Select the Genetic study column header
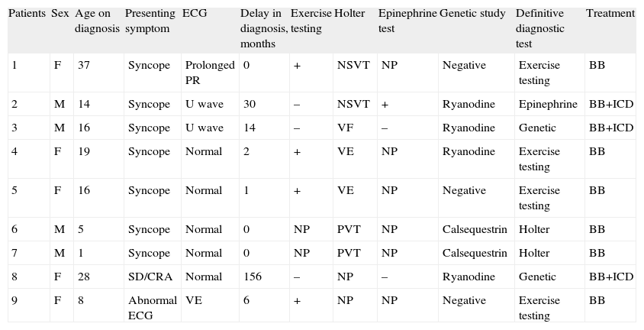Viewport: 644px width, 330px height. pos(472,14)
